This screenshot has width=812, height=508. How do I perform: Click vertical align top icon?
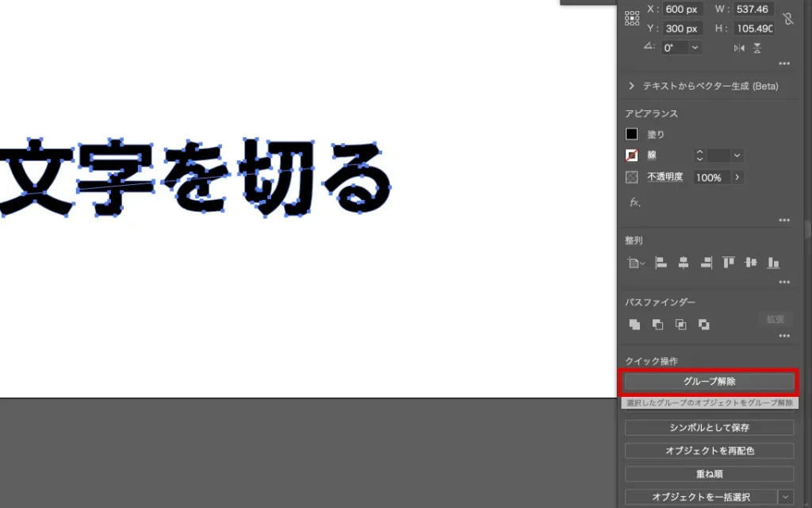[x=728, y=263]
